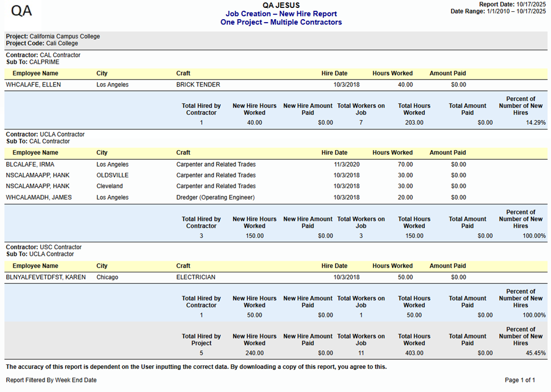Select 'Project Code: Cali College' line
Image resolution: width=551 pixels, height=392 pixels.
coord(42,43)
